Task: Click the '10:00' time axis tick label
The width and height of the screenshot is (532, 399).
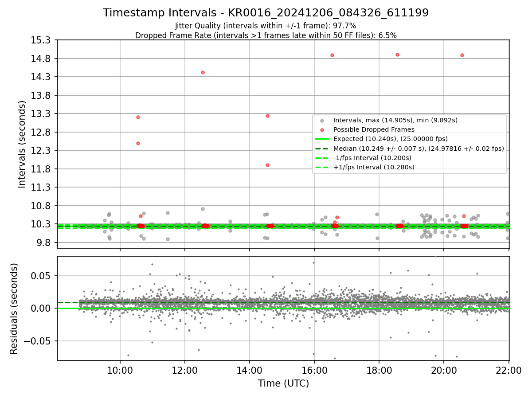Action: [120, 371]
